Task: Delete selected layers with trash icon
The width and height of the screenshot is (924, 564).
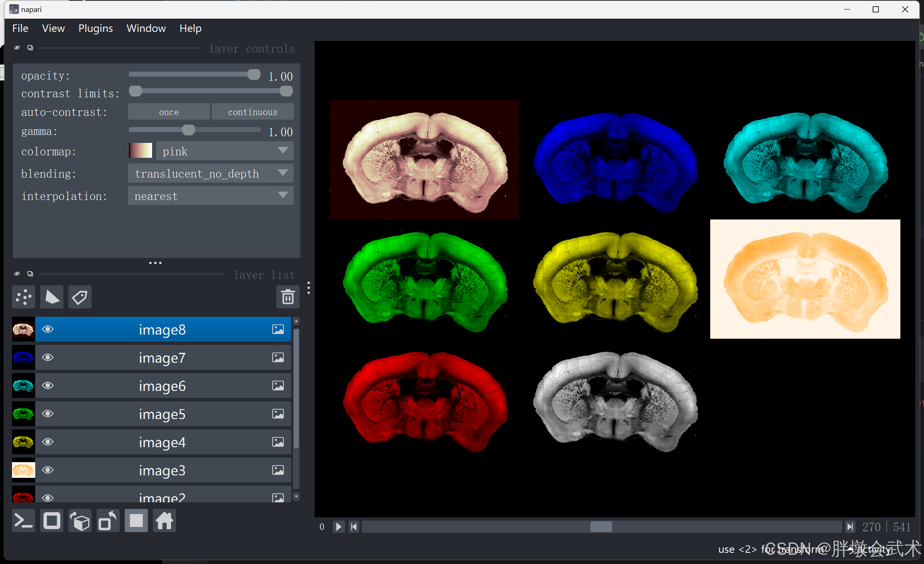Action: pos(288,297)
